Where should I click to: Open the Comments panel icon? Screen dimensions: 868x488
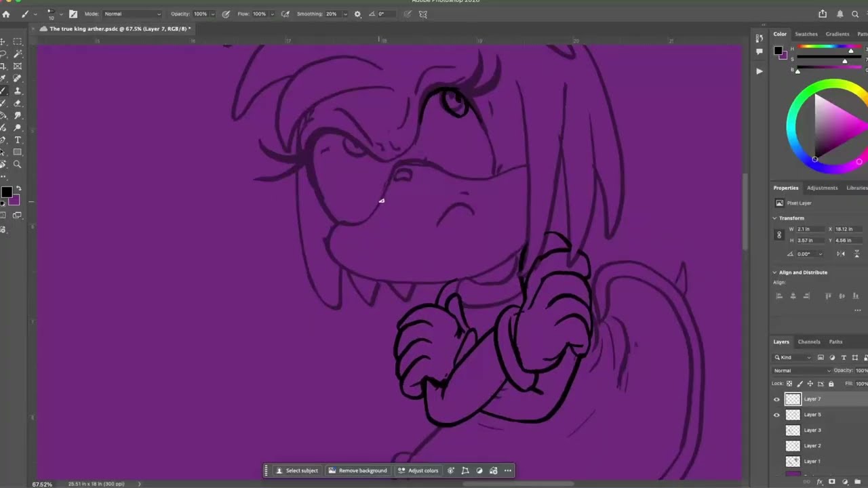click(x=759, y=52)
